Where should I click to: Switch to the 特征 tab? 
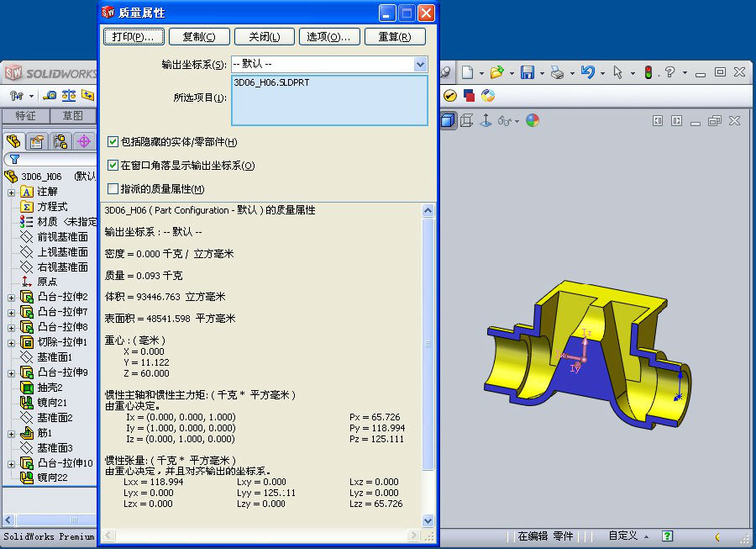26,116
